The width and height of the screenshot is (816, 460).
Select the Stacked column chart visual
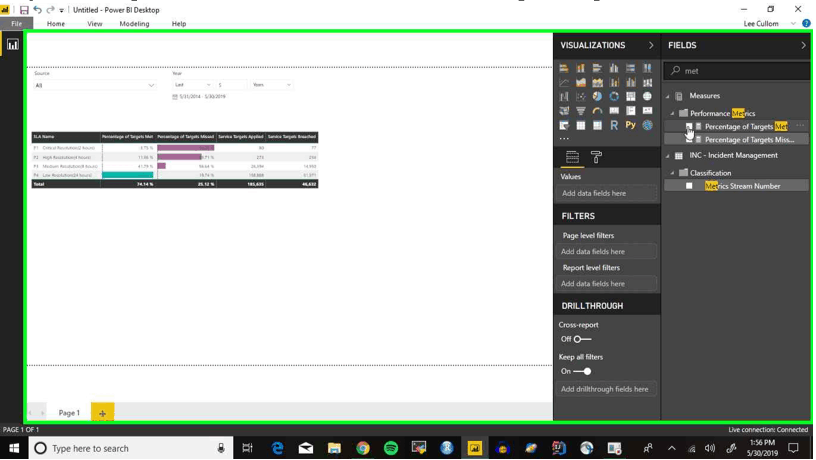point(581,68)
